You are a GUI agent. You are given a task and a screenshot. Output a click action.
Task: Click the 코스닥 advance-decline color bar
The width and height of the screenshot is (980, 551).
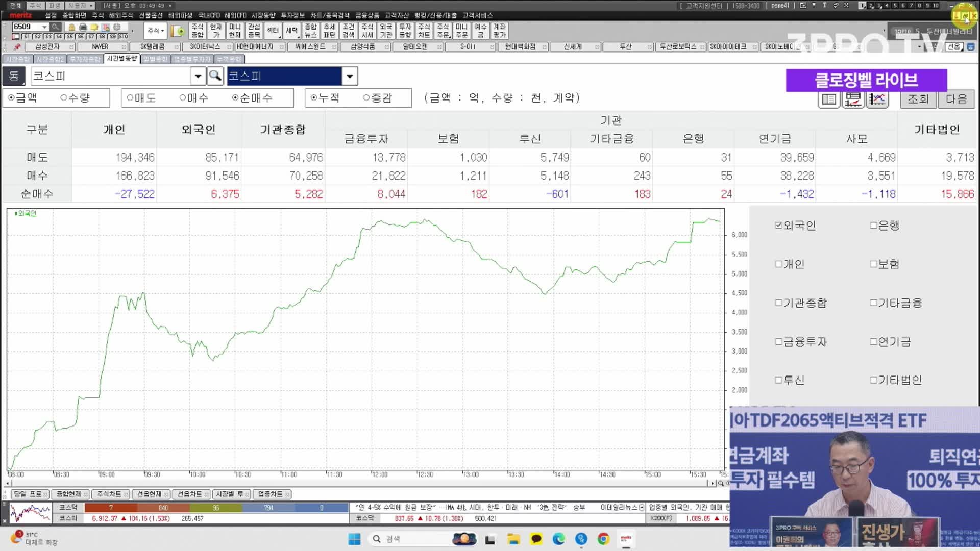tap(216, 508)
